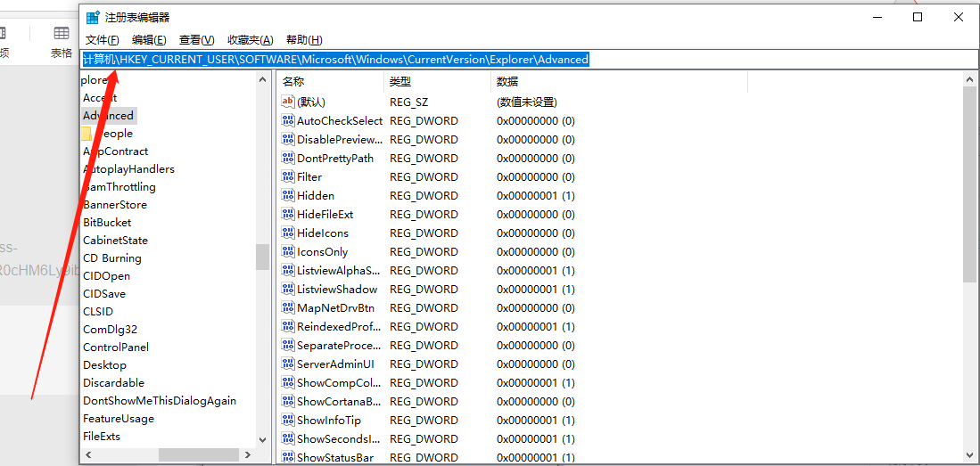Open the 帮助(H) menu
Viewport: 980px width, 466px height.
click(304, 40)
